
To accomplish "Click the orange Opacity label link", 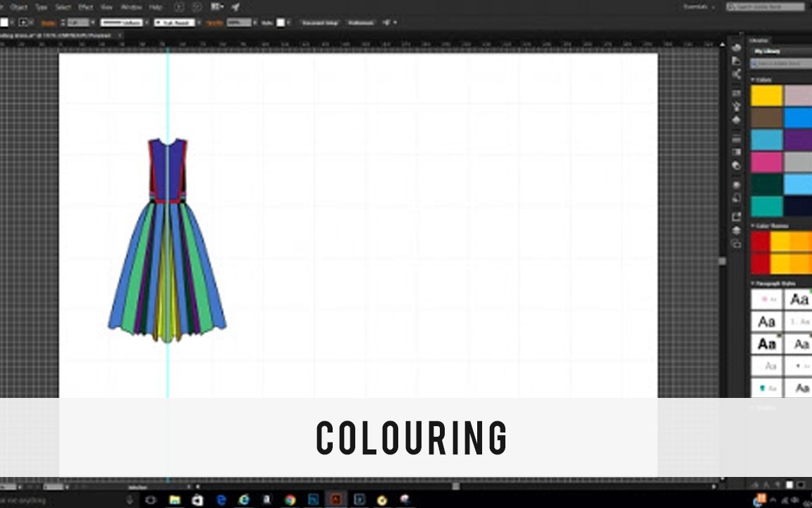I will click(x=214, y=23).
